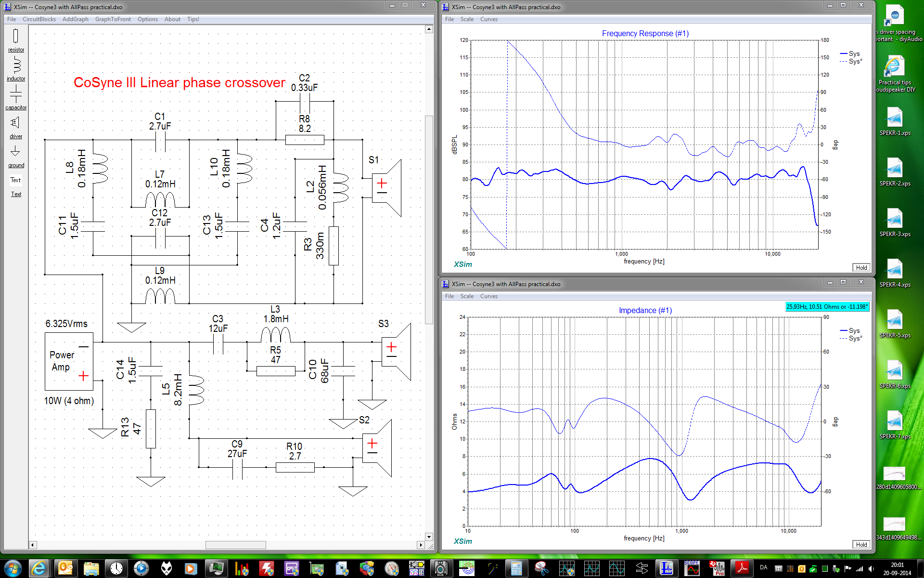Open 280d1409605800 image thumbnail on desktop

click(895, 478)
